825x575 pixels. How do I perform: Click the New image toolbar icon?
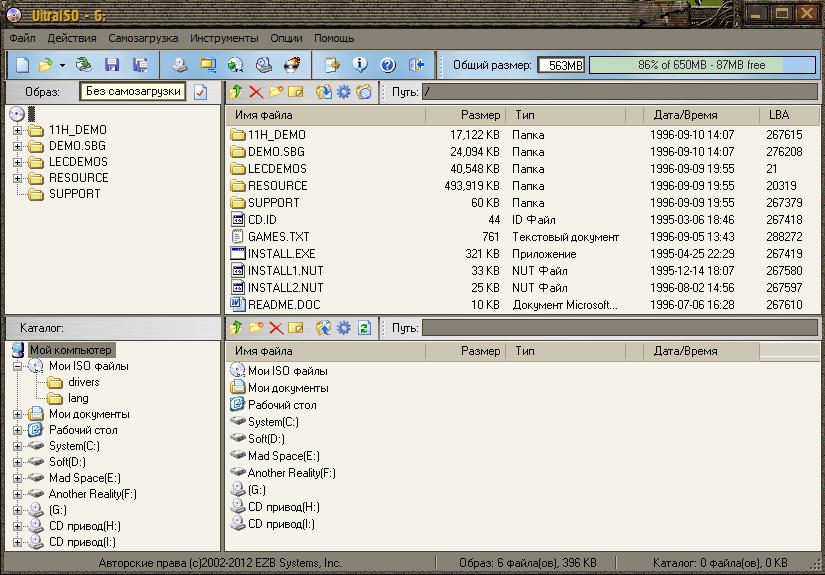click(x=22, y=65)
